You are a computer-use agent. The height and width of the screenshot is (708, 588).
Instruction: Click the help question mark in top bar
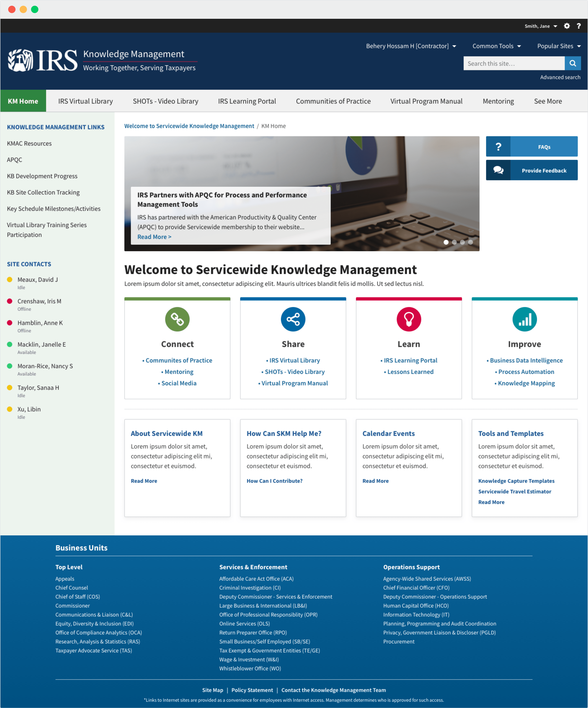[x=579, y=26]
